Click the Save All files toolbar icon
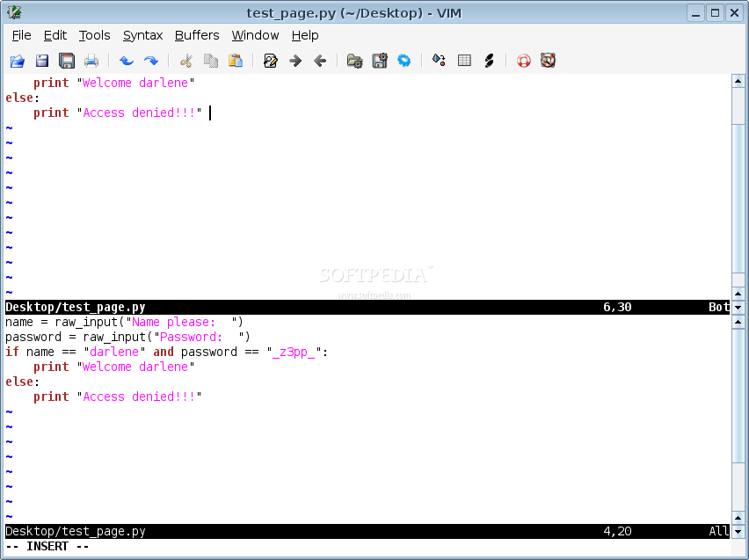This screenshot has height=560, width=749. click(67, 61)
